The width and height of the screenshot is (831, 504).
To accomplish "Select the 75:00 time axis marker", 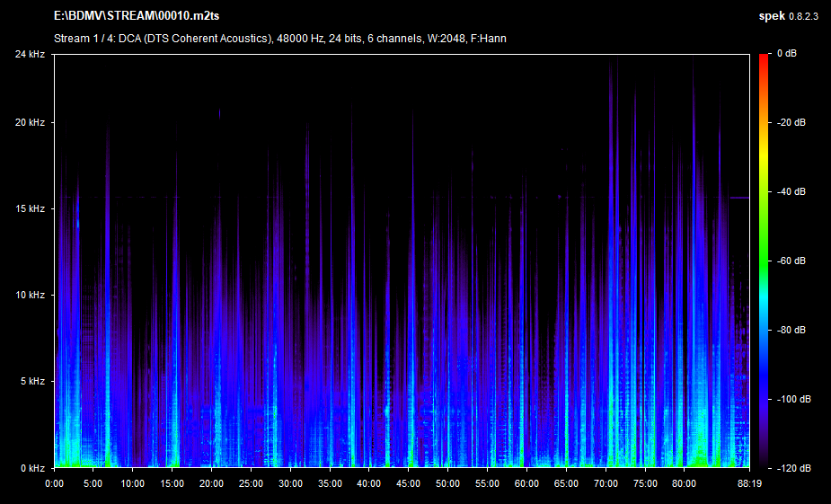I will pyautogui.click(x=644, y=482).
